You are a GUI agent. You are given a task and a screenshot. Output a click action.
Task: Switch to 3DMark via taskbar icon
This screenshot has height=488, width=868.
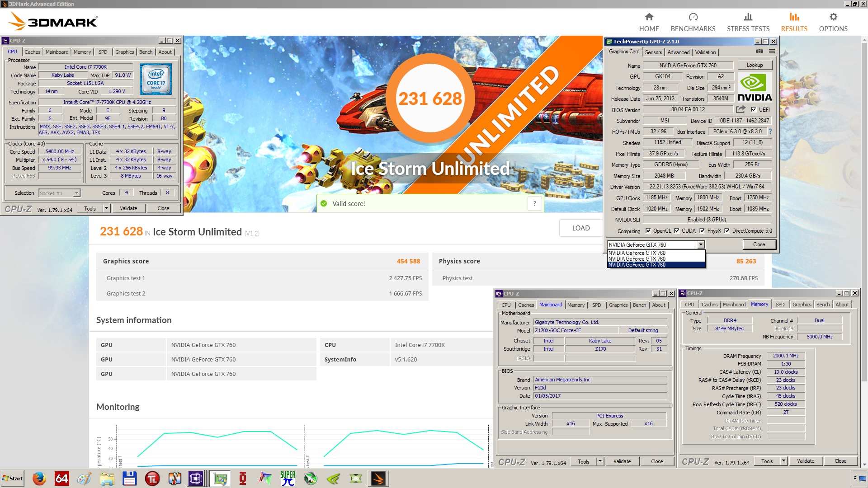pyautogui.click(x=378, y=479)
